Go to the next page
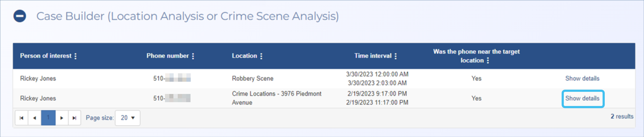644x137 pixels. (x=62, y=118)
